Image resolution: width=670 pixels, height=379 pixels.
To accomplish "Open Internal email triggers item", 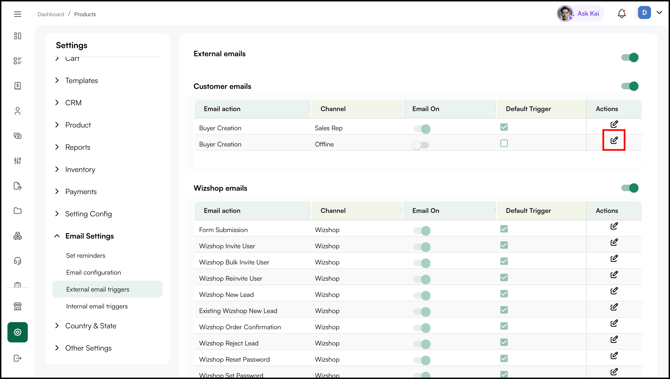I will coord(97,306).
